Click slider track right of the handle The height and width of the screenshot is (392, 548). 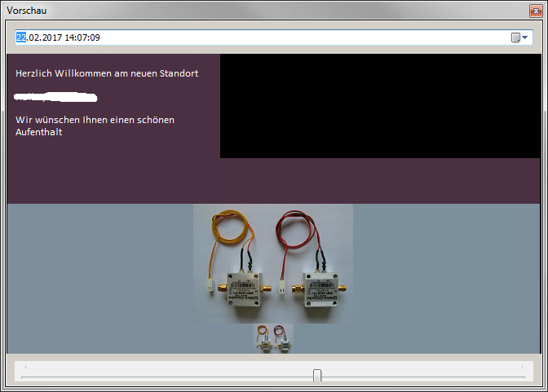point(424,377)
